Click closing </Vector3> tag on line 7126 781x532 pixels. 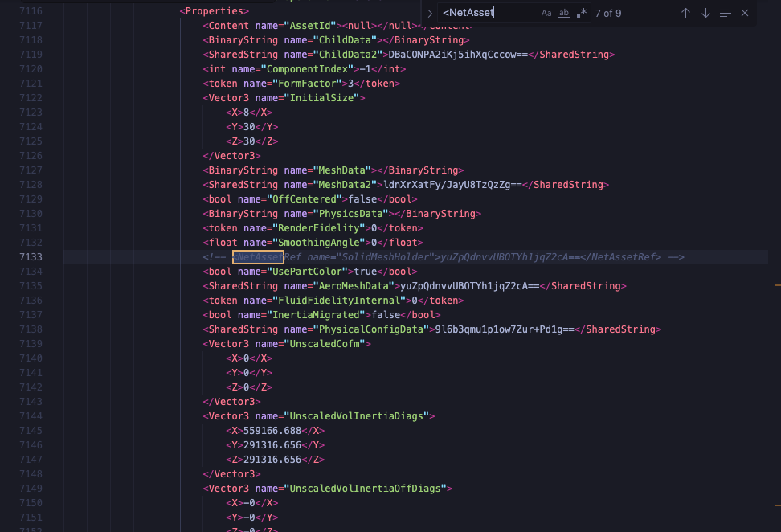(231, 156)
